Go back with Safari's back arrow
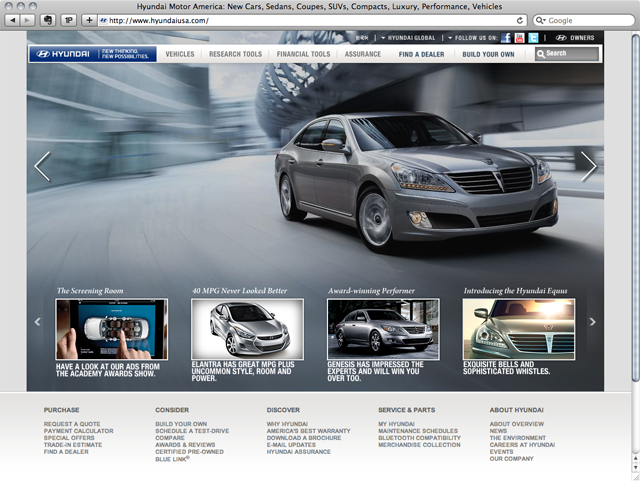 (x=13, y=20)
